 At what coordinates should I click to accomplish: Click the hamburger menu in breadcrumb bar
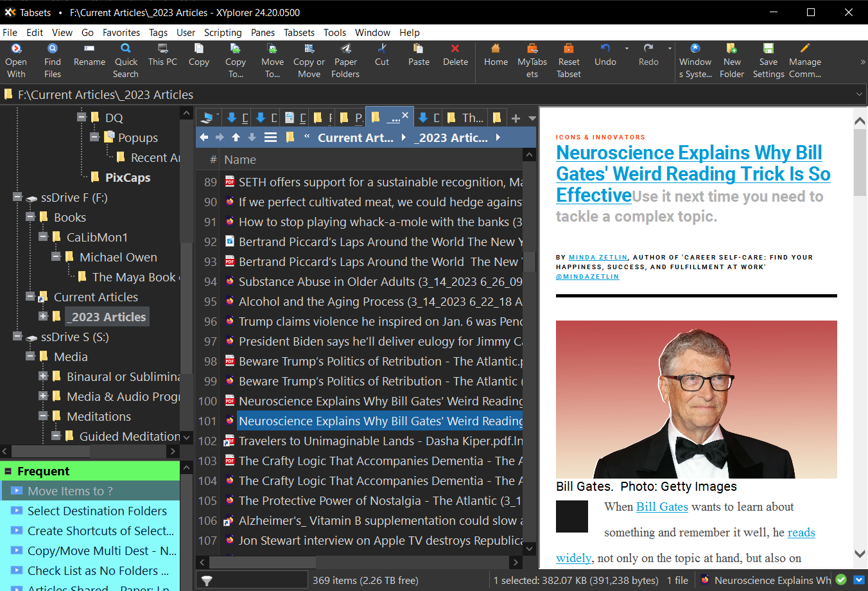(271, 137)
